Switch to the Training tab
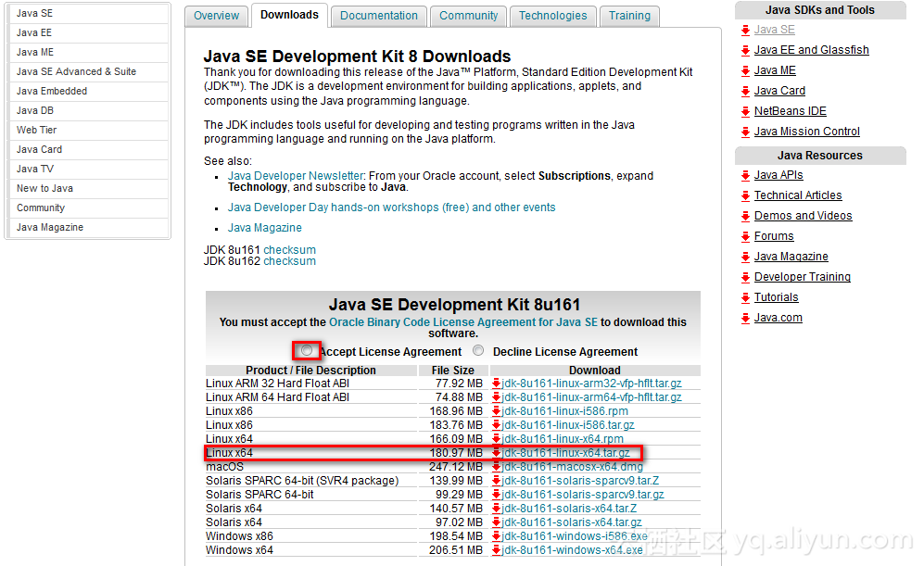Viewport: 924px width, 566px height. 629,16
